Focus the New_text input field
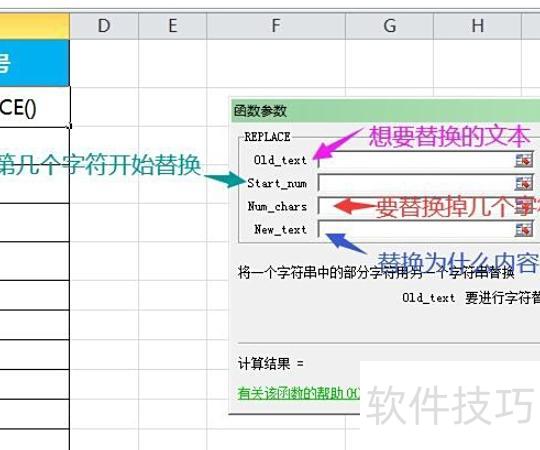The width and height of the screenshot is (540, 450). 416,229
